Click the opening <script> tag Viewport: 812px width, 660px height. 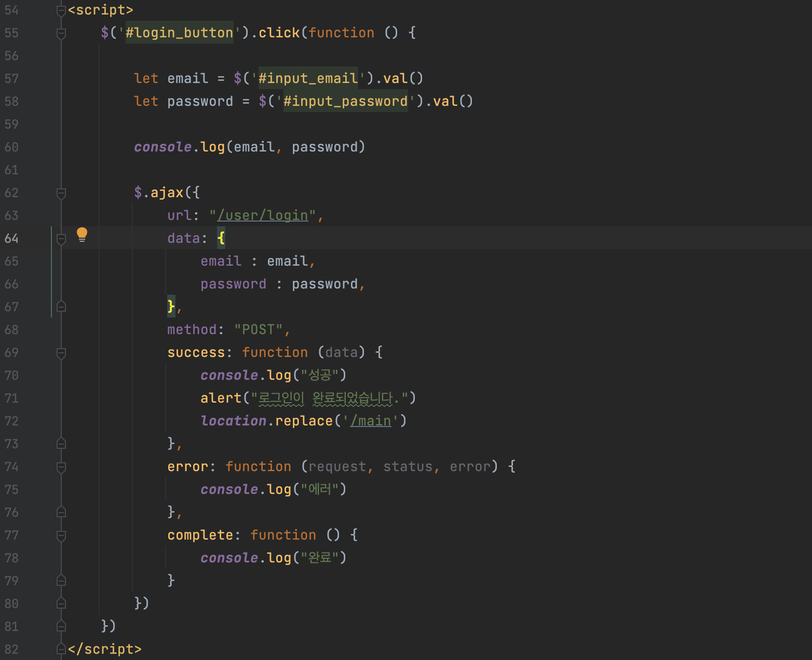click(x=100, y=10)
